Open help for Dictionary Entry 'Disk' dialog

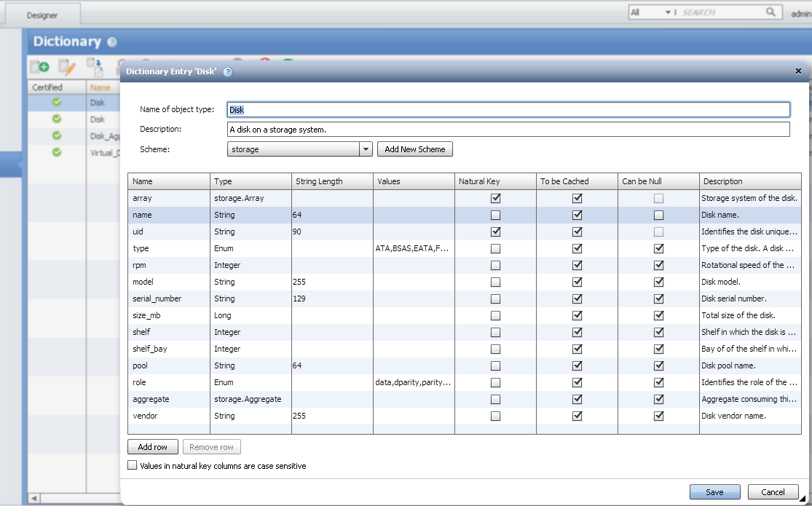pos(228,72)
